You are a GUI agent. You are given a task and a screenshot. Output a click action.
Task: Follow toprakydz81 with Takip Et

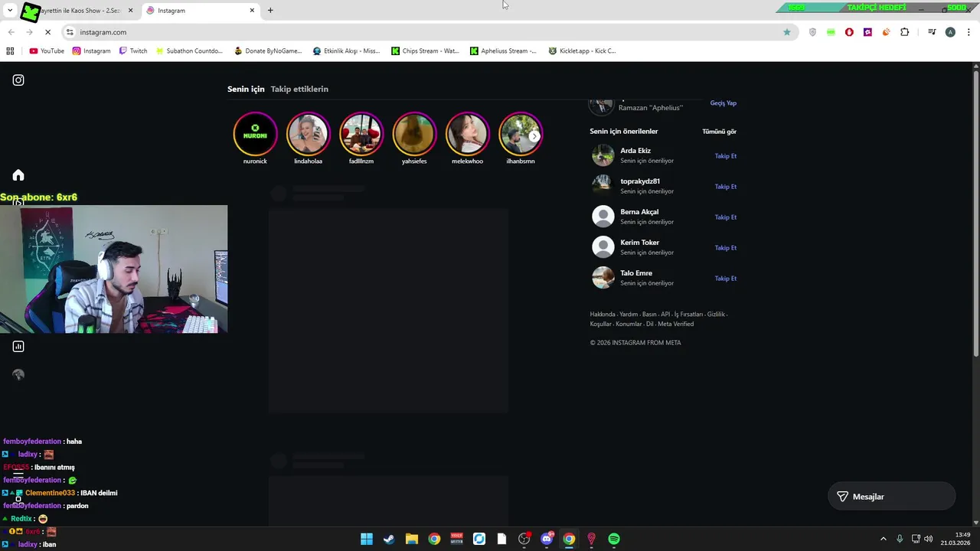pyautogui.click(x=725, y=187)
